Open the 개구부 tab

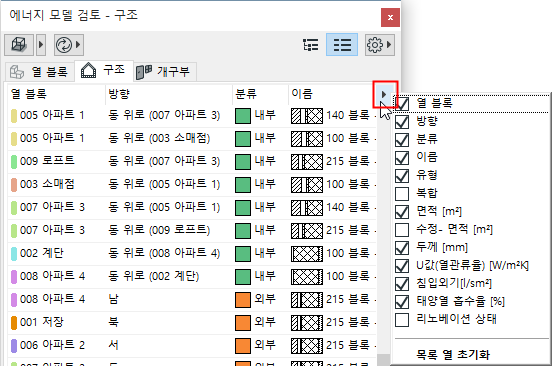click(x=164, y=72)
